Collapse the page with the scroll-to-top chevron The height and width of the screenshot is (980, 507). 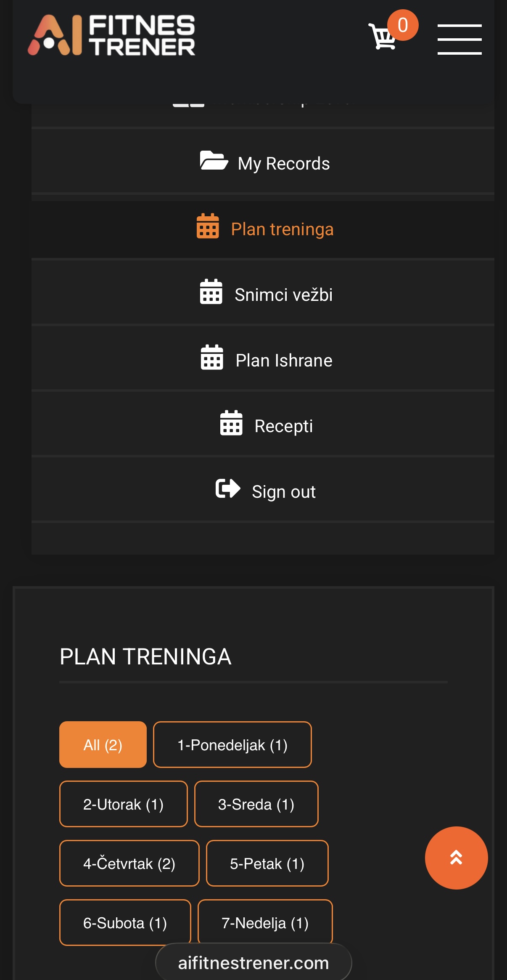point(456,858)
